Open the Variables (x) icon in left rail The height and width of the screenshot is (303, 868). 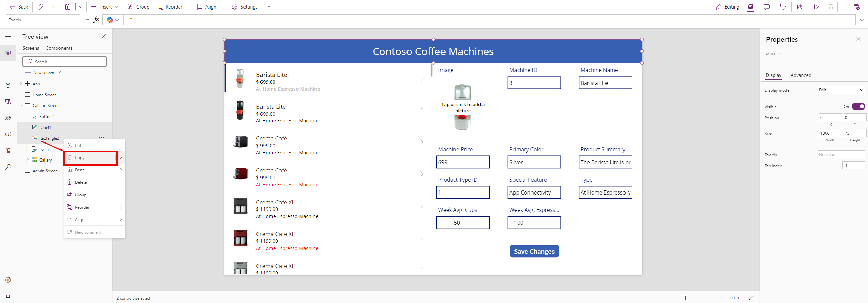click(8, 134)
